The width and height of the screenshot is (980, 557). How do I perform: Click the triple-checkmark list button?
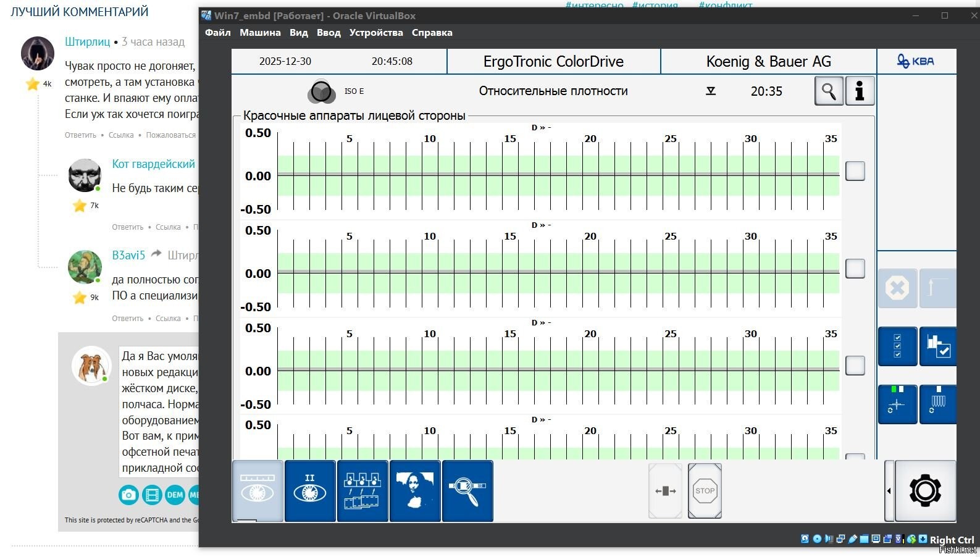[x=897, y=346]
